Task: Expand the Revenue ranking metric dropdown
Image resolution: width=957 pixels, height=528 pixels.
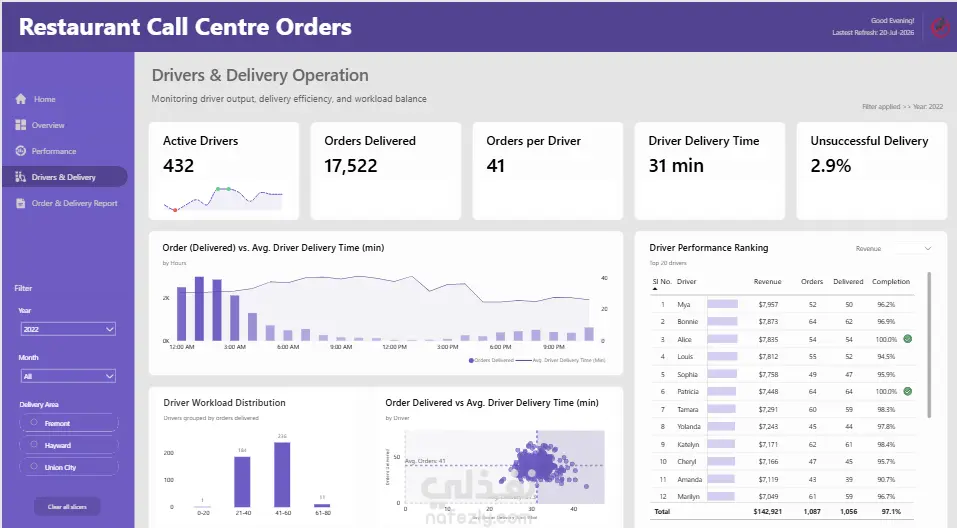Action: point(893,248)
